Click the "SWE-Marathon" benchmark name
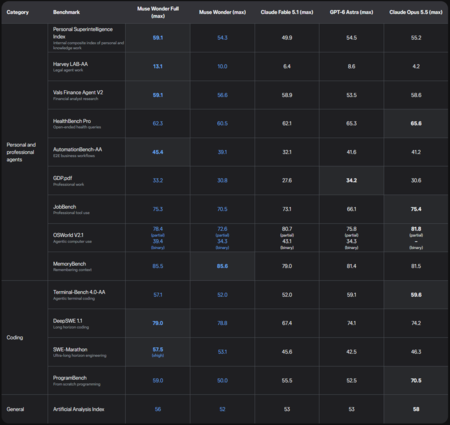Image resolution: width=450 pixels, height=425 pixels. [70, 349]
